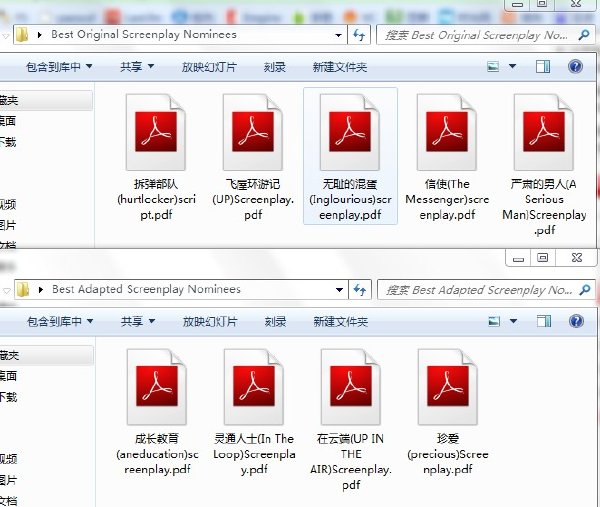Click Best Adapted Screenplay Nominees breadcrumb
Viewport: 600px width, 507px height.
(146, 289)
